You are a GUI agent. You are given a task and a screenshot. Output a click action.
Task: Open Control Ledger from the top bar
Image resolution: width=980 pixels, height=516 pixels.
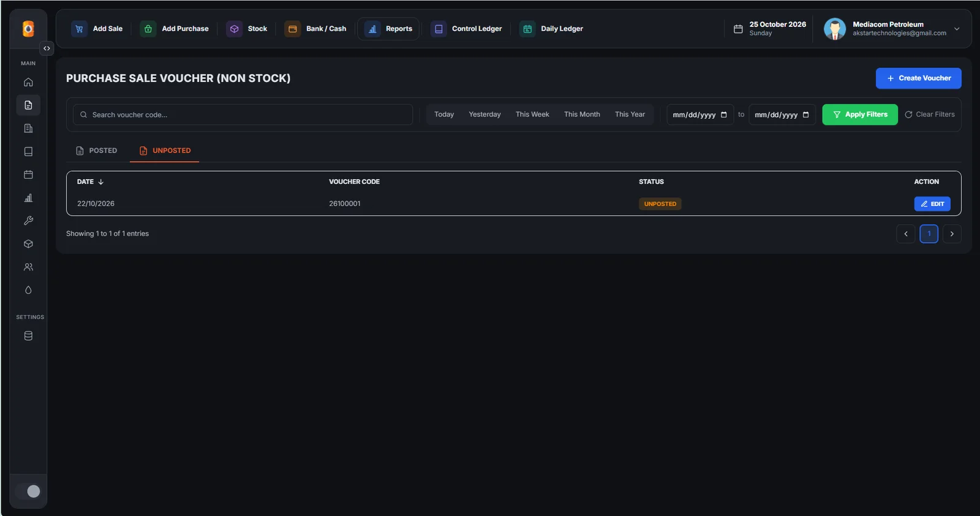point(467,29)
